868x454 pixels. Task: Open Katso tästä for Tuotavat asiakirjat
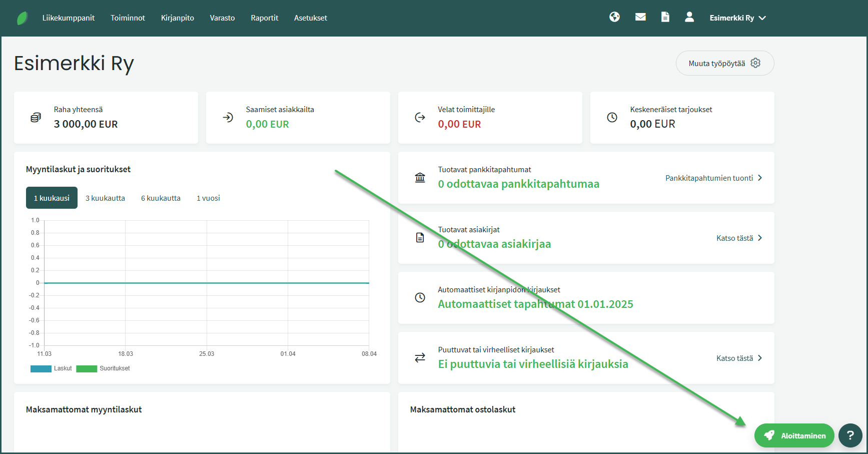pos(739,238)
